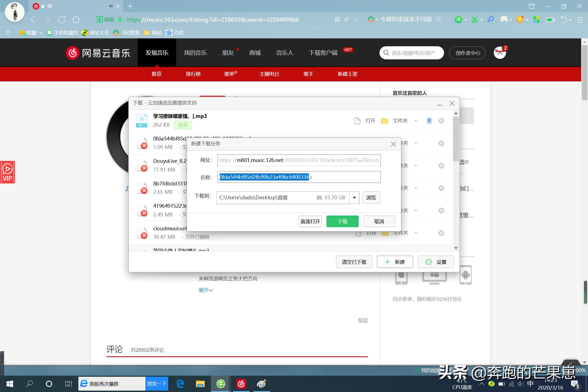
Task: Select the translate icon in the browser toolbar
Action: pyautogui.click(x=459, y=19)
